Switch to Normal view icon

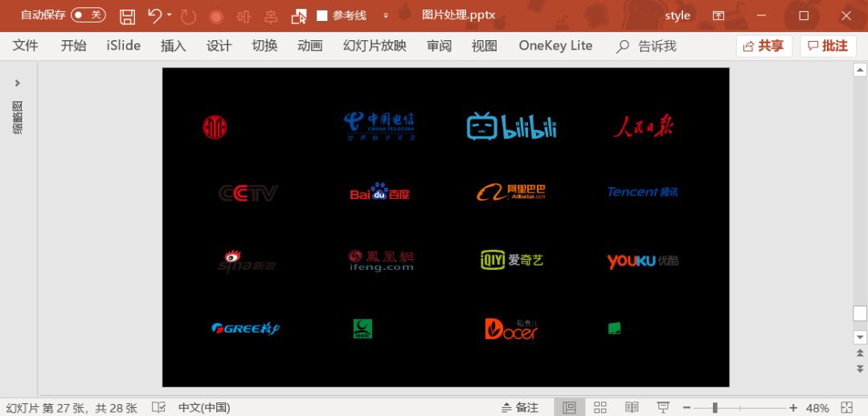point(568,408)
